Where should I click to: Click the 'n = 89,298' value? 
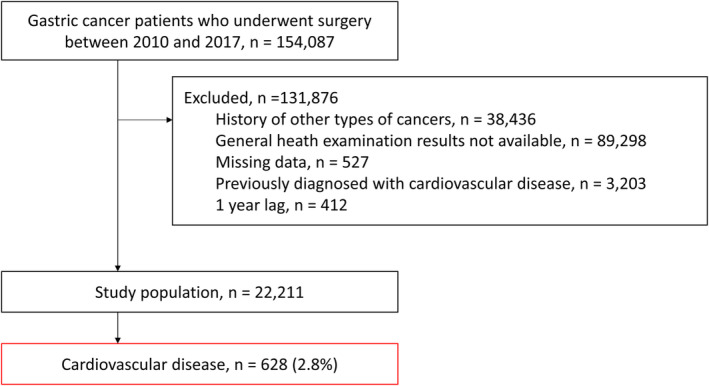[x=609, y=141]
